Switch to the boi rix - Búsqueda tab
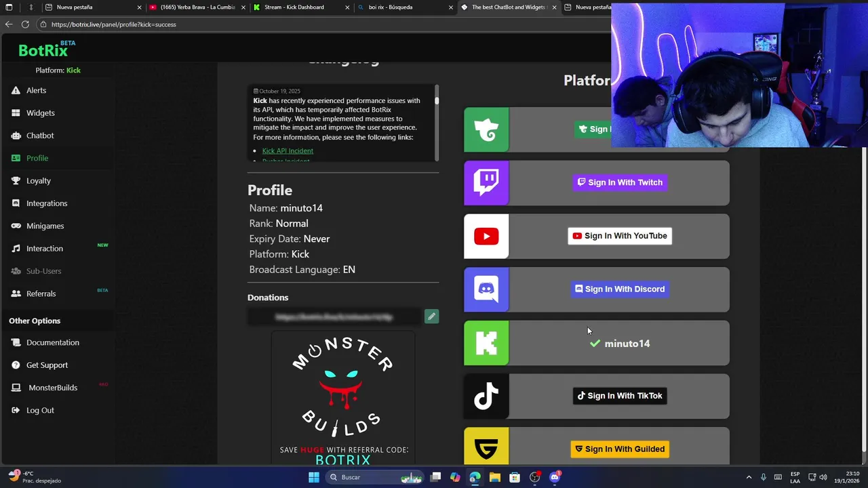 point(404,7)
